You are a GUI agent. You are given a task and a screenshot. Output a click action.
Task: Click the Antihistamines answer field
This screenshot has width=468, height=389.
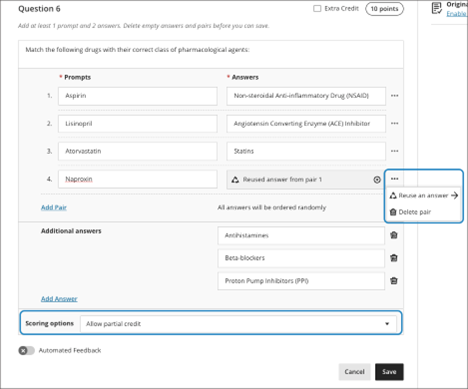(301, 236)
